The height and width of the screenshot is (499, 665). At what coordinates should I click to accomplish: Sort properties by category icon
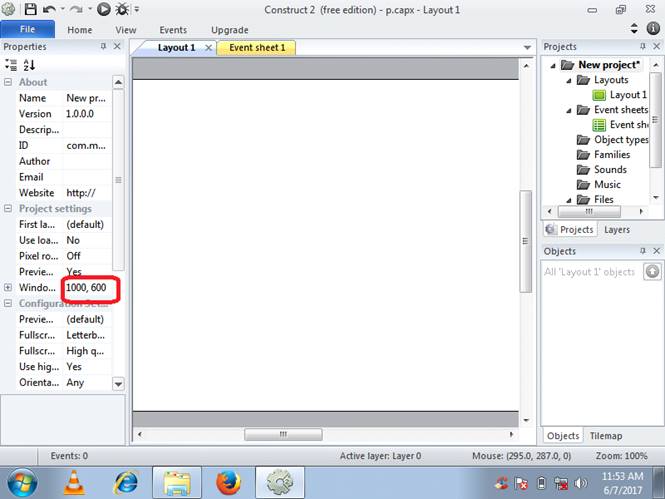pos(11,65)
